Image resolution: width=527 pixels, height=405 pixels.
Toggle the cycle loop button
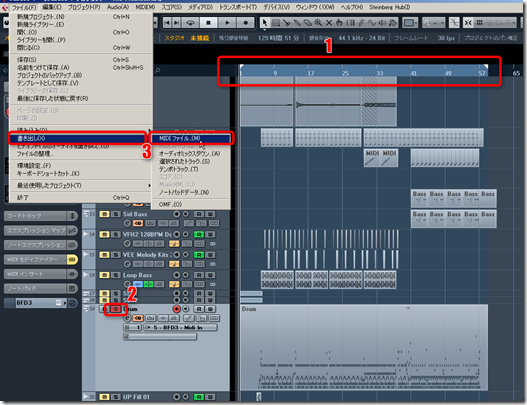coord(191,23)
